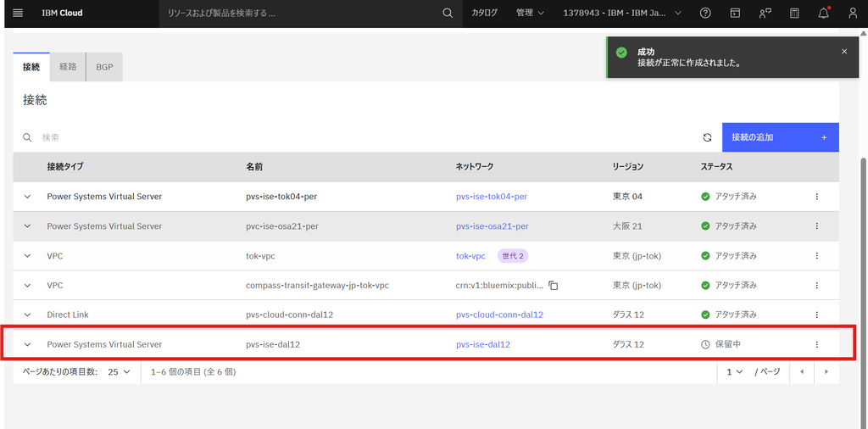Open the tok-vpc network link
Viewport: 868px width, 429px height.
[x=470, y=256]
